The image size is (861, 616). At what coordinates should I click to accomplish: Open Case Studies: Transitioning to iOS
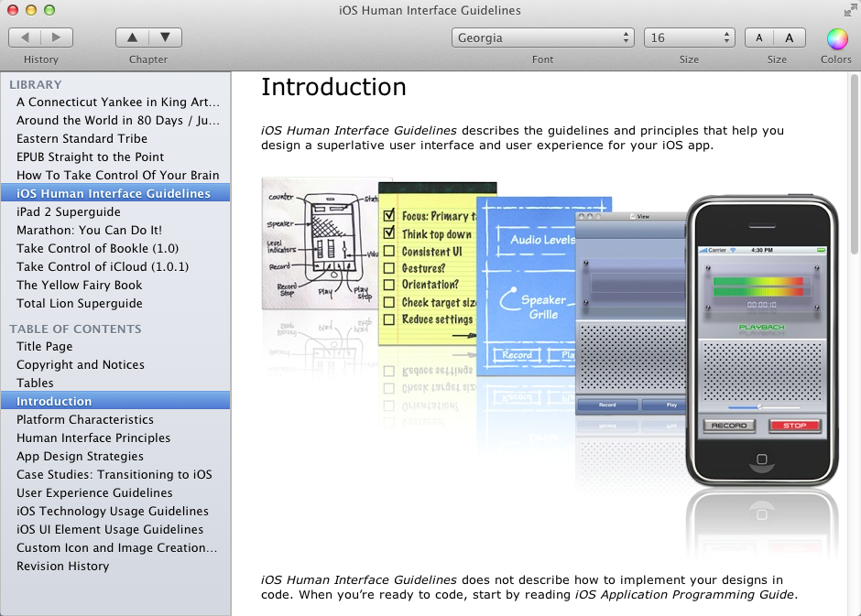click(115, 474)
